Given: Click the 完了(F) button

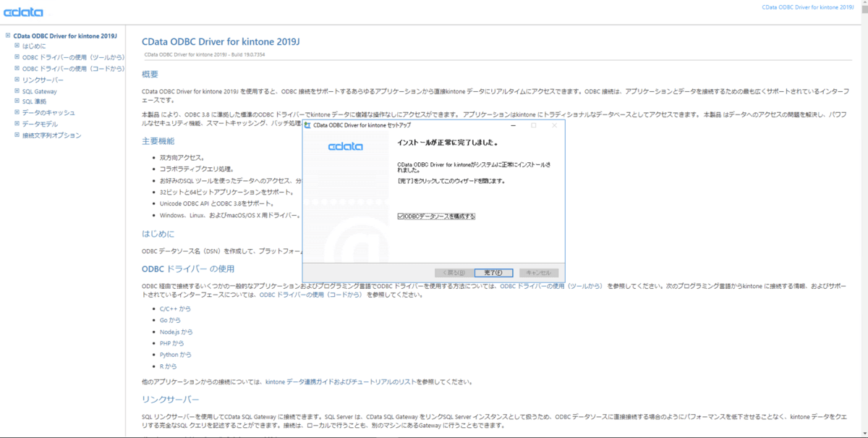Looking at the screenshot, I should [x=494, y=273].
